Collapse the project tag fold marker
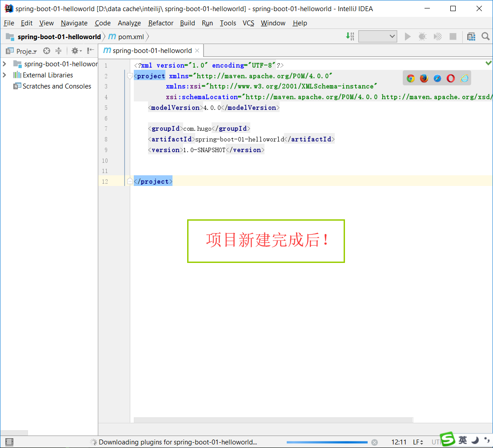This screenshot has width=493, height=448. click(130, 76)
